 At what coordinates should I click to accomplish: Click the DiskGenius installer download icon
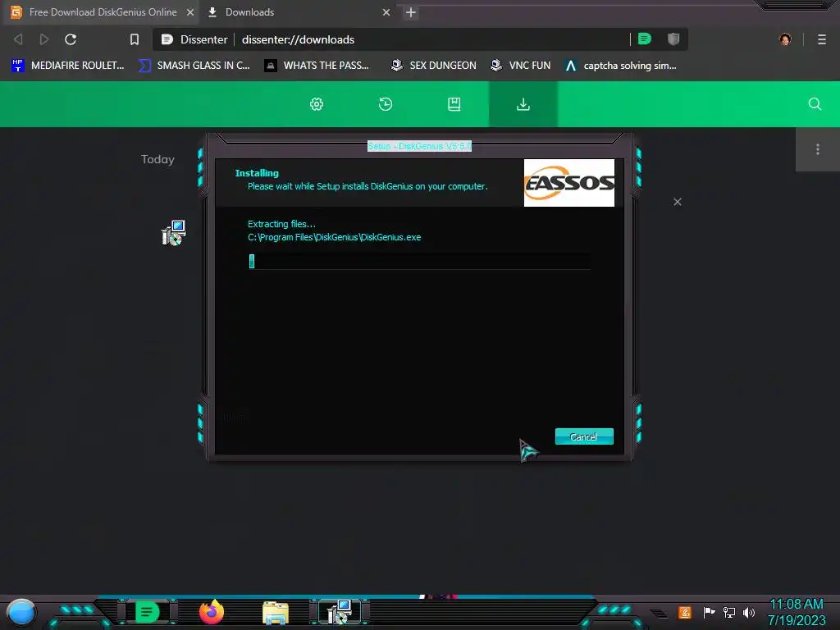tap(174, 233)
